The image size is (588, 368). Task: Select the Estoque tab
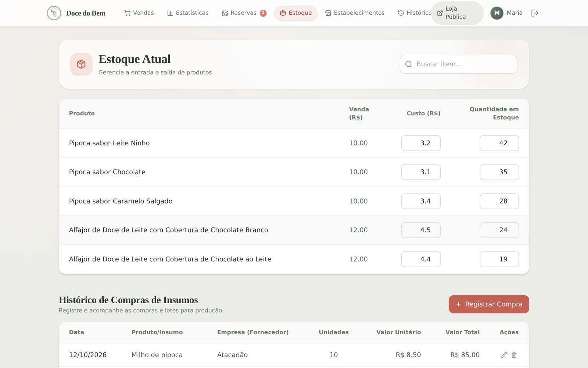(296, 13)
